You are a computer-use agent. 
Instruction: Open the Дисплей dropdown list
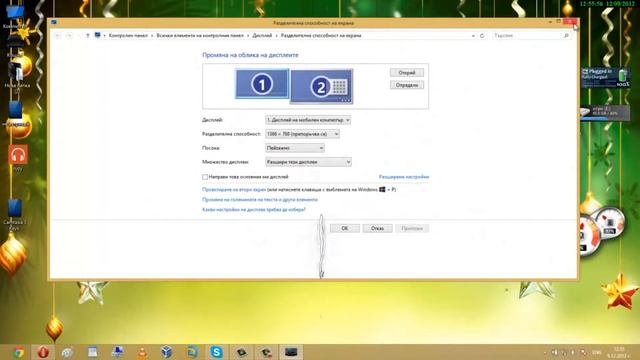tap(308, 120)
